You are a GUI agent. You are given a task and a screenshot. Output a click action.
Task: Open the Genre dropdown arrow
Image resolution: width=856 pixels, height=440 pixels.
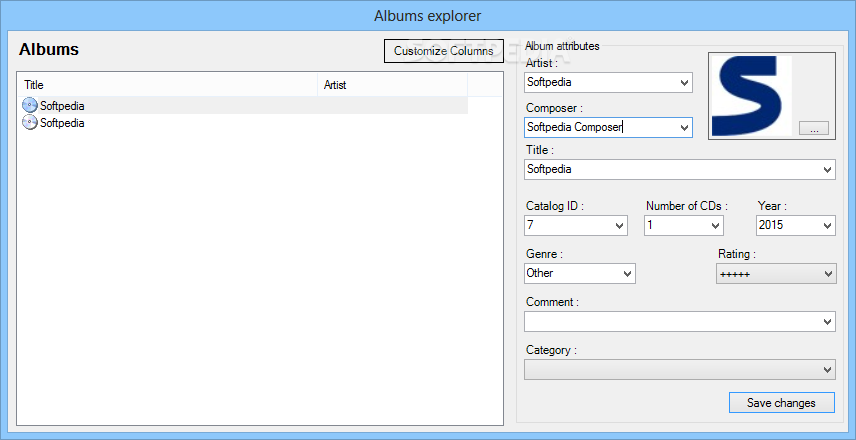pos(627,273)
